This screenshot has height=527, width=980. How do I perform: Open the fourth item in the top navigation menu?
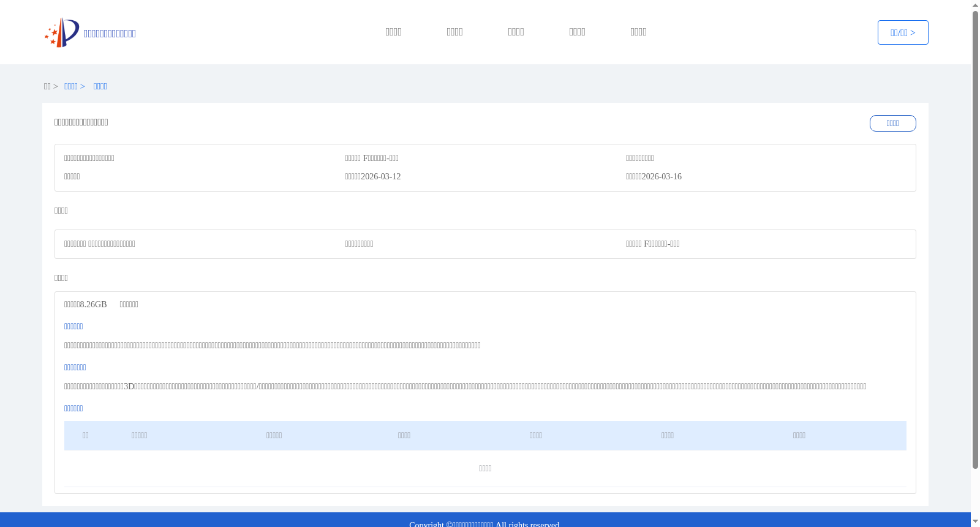[x=577, y=32]
